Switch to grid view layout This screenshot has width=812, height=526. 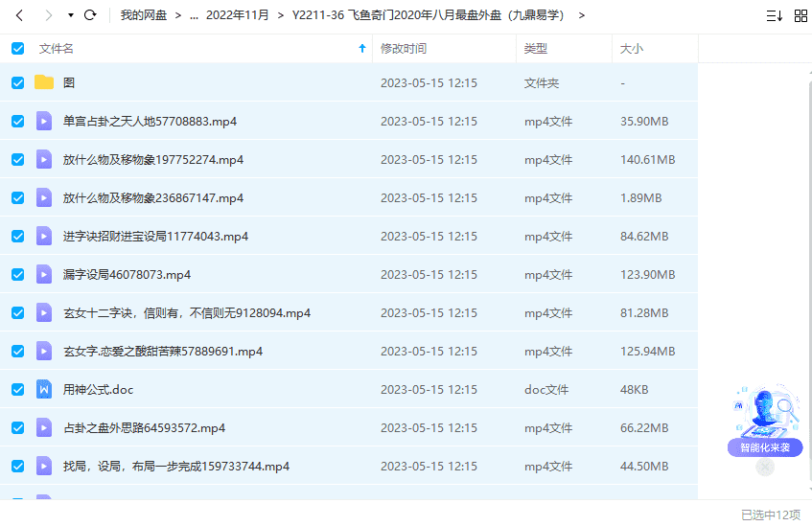[800, 15]
